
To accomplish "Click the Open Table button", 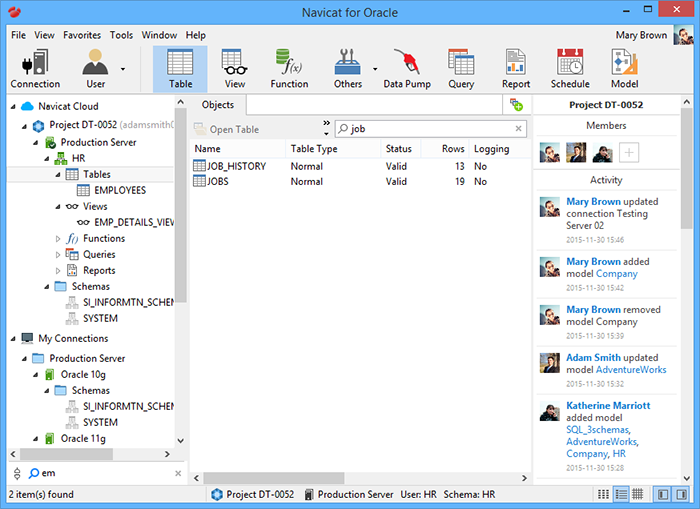I will point(226,129).
